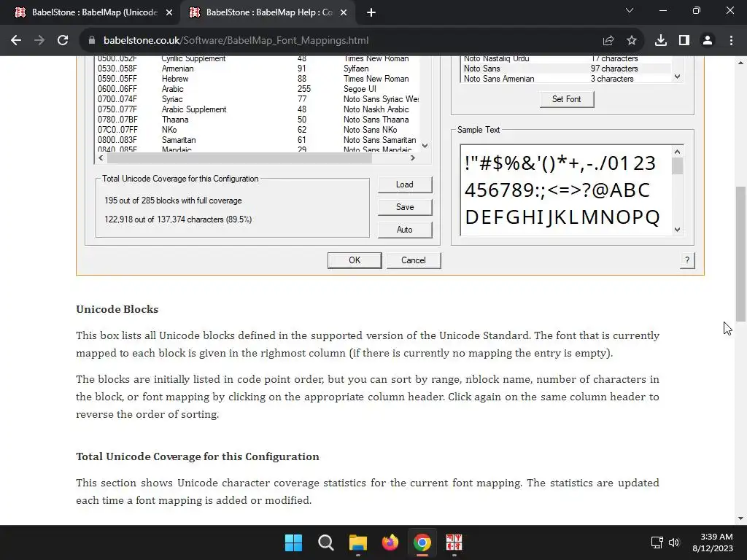Bookmark this page with star icon
Image resolution: width=747 pixels, height=560 pixels.
pyautogui.click(x=632, y=41)
